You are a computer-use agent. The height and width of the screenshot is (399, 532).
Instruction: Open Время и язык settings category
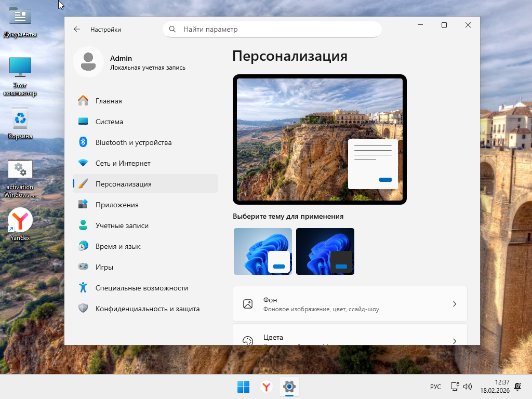(x=118, y=246)
